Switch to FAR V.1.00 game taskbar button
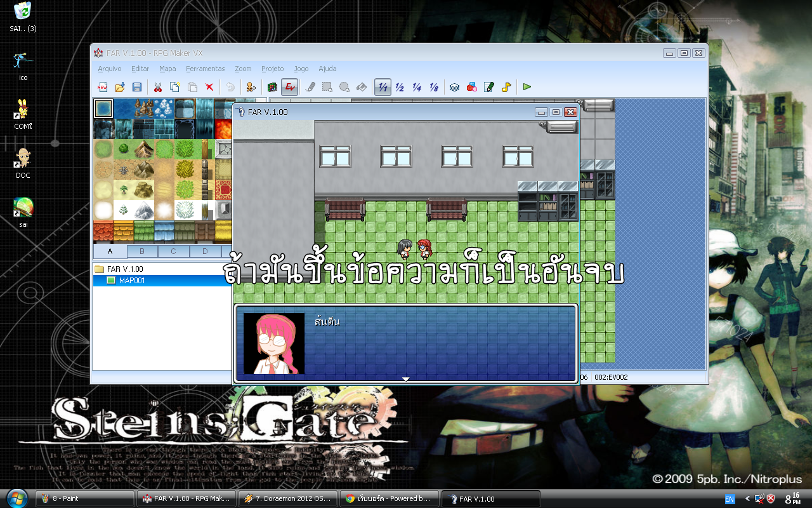This screenshot has width=812, height=508. coord(491,498)
